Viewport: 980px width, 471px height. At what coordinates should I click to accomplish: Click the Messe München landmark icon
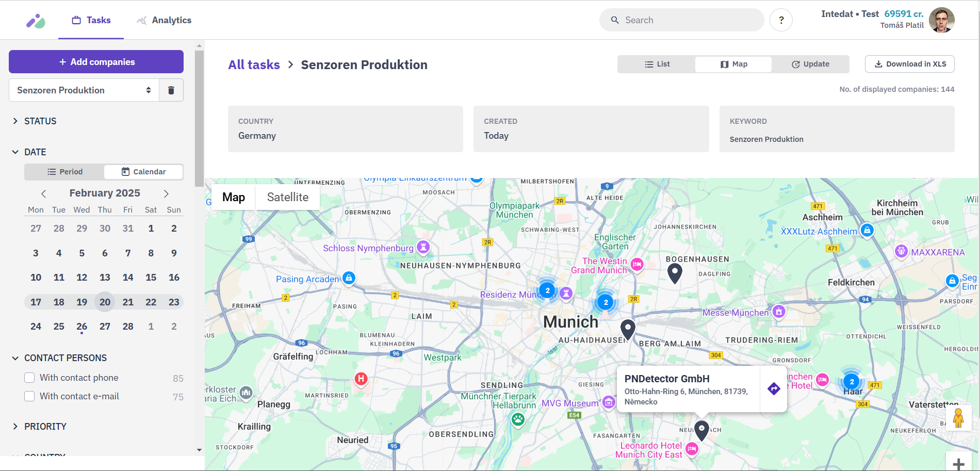779,312
